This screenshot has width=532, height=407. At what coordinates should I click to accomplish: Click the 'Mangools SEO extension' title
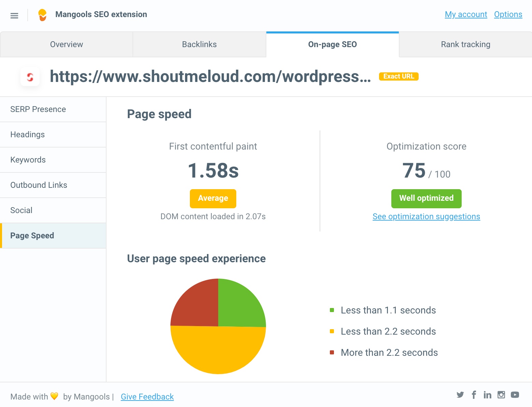(x=101, y=14)
